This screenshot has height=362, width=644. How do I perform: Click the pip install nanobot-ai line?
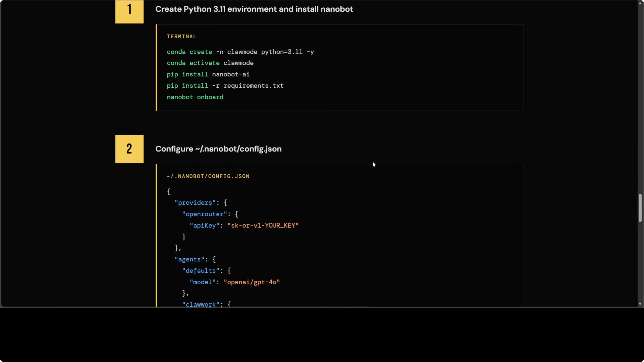[208, 74]
